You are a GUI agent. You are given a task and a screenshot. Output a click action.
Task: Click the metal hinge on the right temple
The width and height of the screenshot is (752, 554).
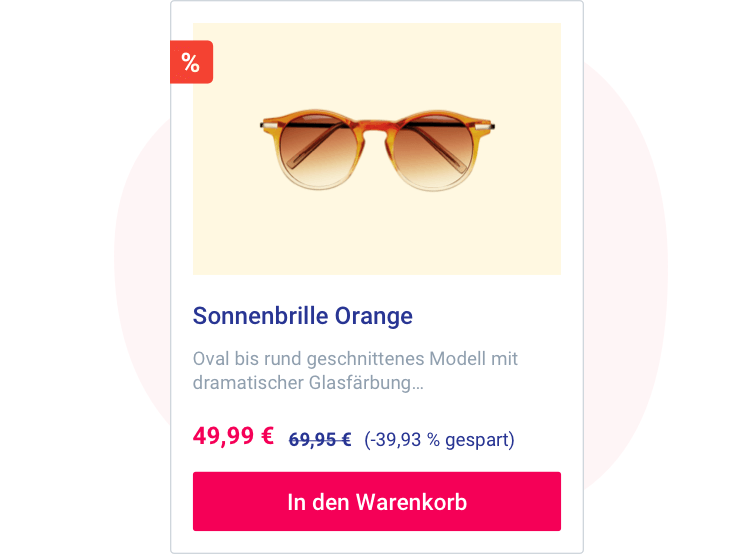click(485, 126)
